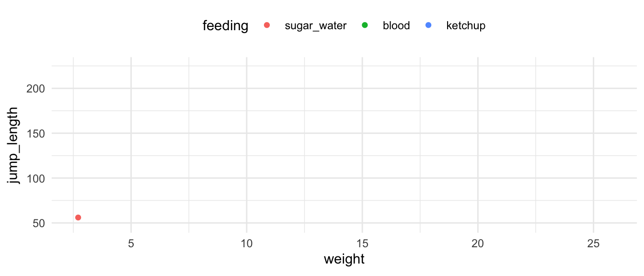Click the 25 tick label on x-axis

593,243
